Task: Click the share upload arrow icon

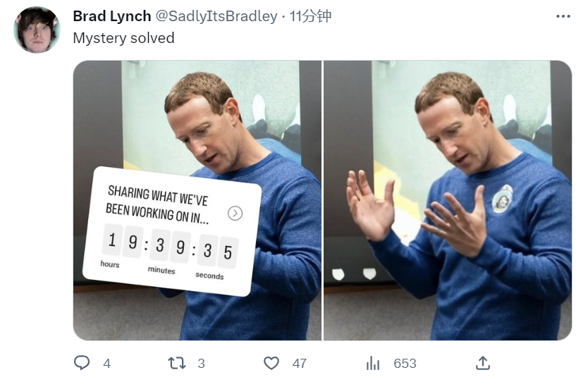Action: coord(482,363)
